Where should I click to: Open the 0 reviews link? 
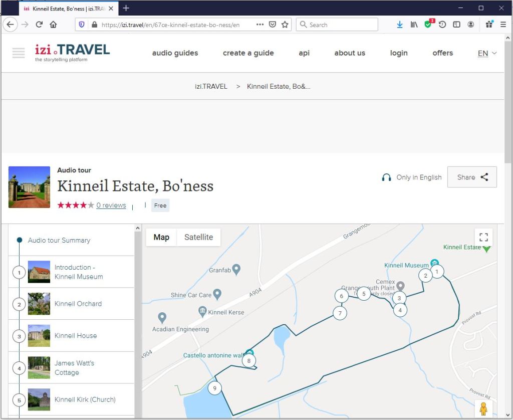pos(111,205)
